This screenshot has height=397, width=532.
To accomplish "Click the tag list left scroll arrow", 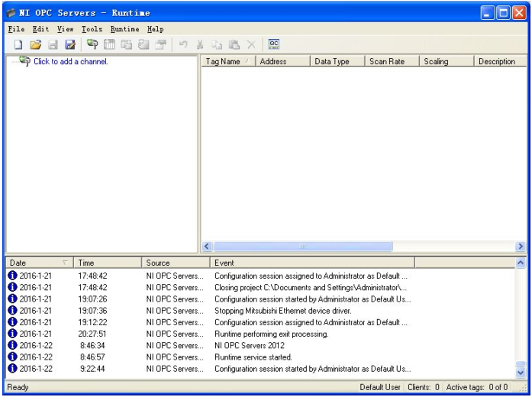I will pos(207,247).
